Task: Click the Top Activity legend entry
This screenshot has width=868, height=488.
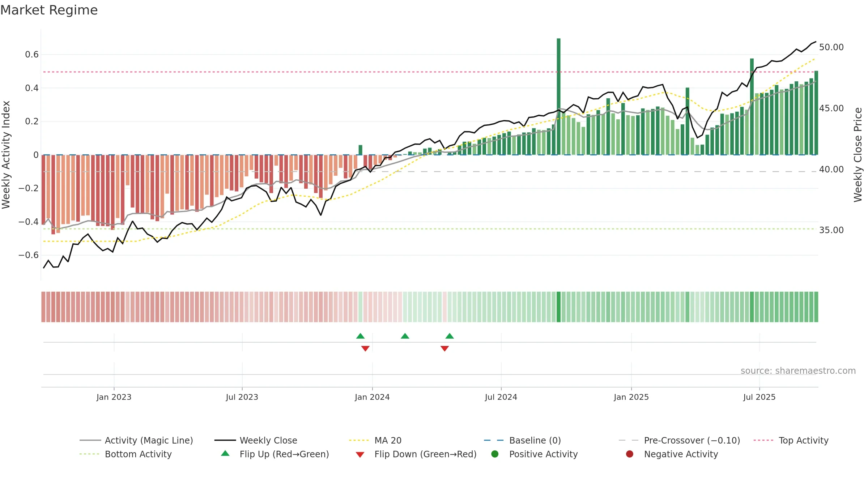Action: click(x=791, y=440)
